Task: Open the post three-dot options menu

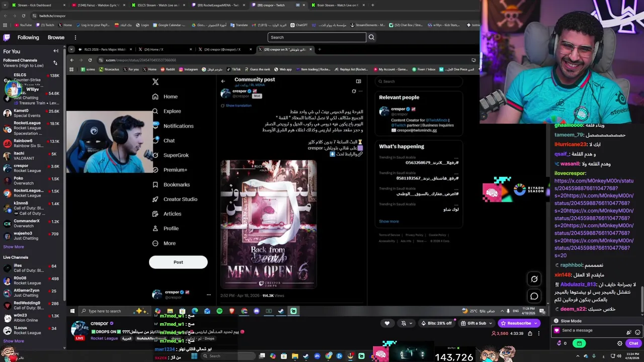Action: 361,92
